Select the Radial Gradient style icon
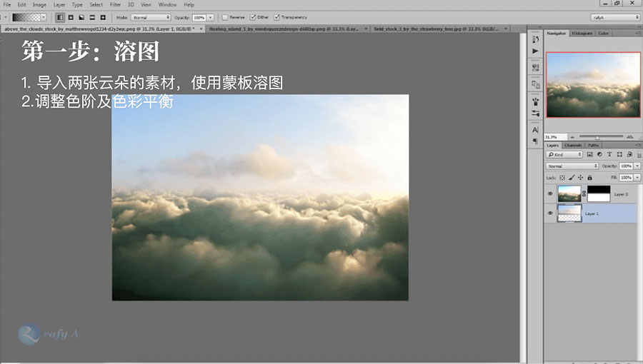This screenshot has height=364, width=643. [x=70, y=16]
